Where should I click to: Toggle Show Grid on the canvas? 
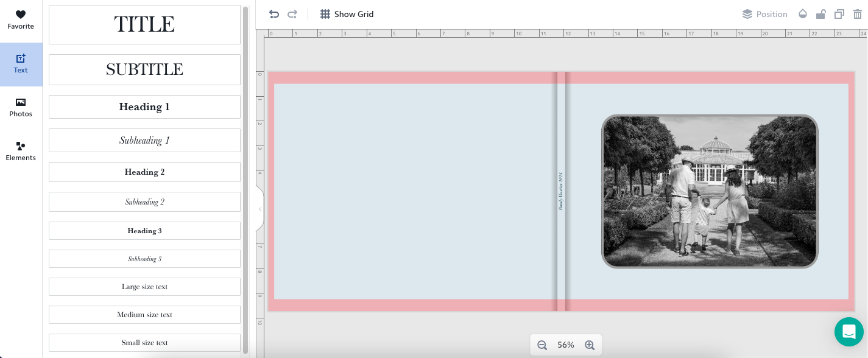[x=347, y=14]
